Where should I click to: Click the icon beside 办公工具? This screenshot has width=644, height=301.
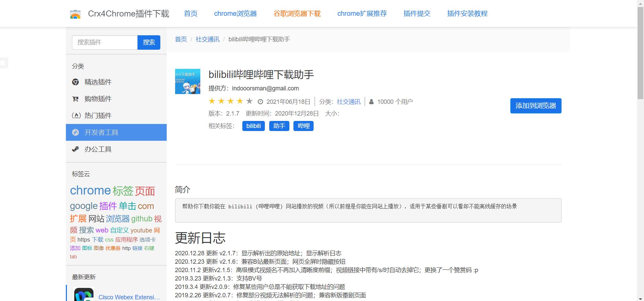click(x=76, y=149)
